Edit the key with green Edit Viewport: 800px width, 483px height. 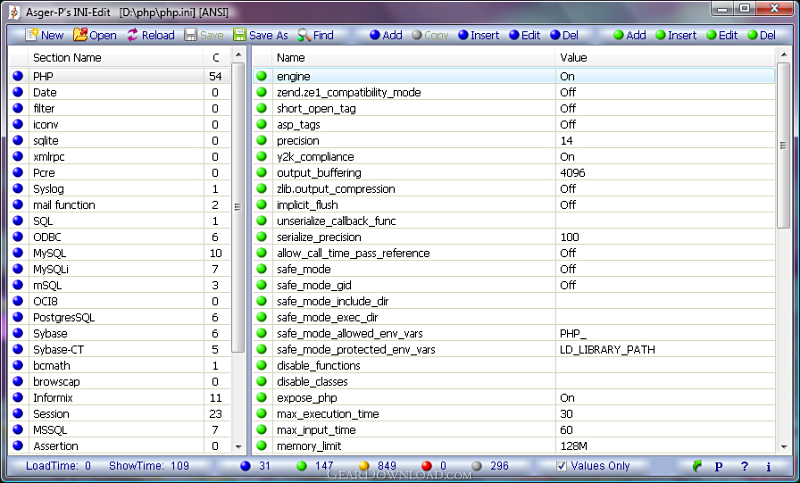point(722,35)
